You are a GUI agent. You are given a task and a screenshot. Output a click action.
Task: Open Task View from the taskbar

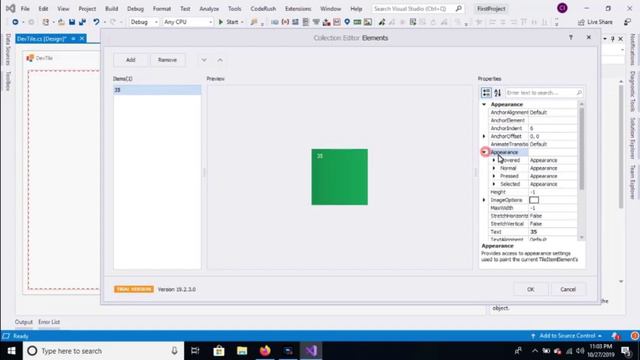click(x=195, y=351)
